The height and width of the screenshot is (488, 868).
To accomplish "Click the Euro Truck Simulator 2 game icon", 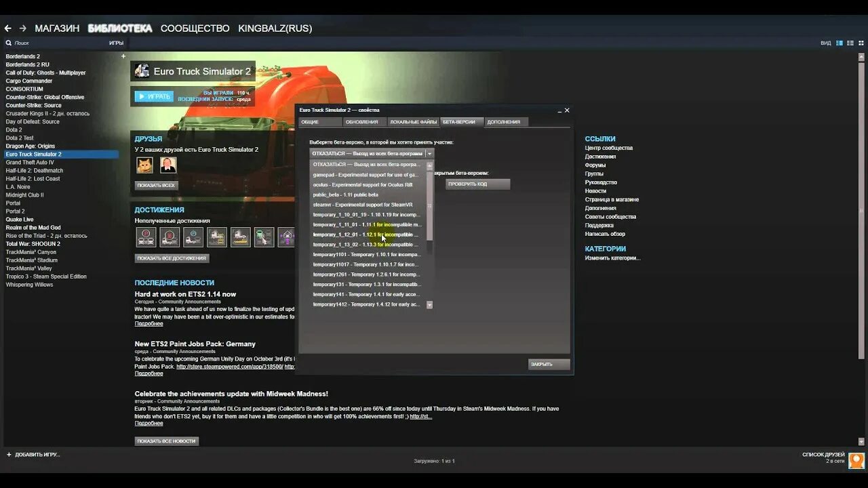I will [x=142, y=71].
